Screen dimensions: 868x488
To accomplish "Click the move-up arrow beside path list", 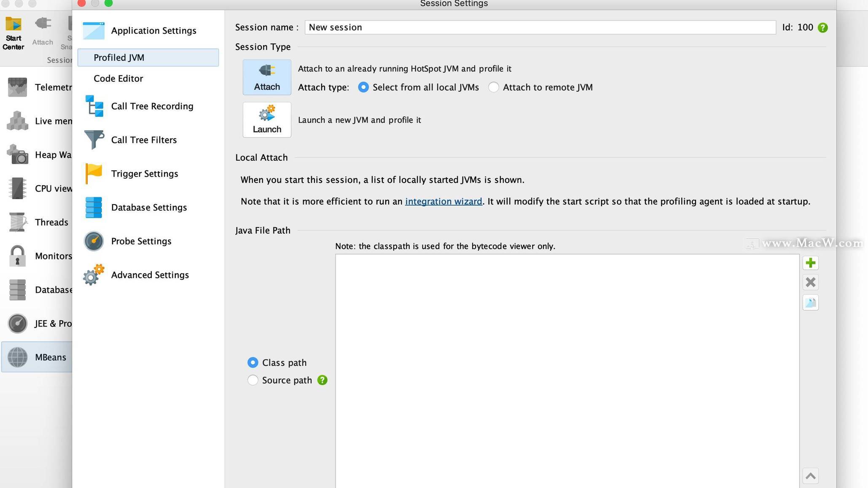I will tap(810, 476).
